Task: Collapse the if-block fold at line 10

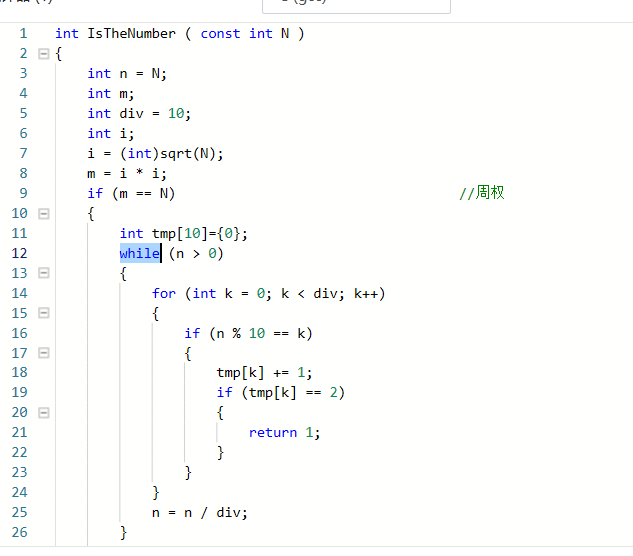Action: click(x=44, y=214)
